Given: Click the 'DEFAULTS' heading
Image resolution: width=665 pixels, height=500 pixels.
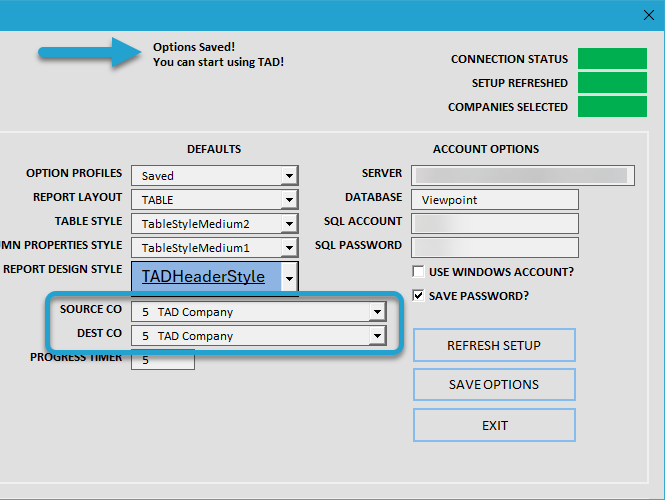Looking at the screenshot, I should click(x=214, y=149).
